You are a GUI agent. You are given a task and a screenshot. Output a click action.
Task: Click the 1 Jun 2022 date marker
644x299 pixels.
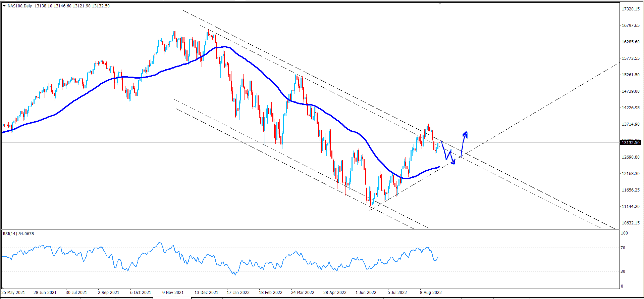point(366,292)
